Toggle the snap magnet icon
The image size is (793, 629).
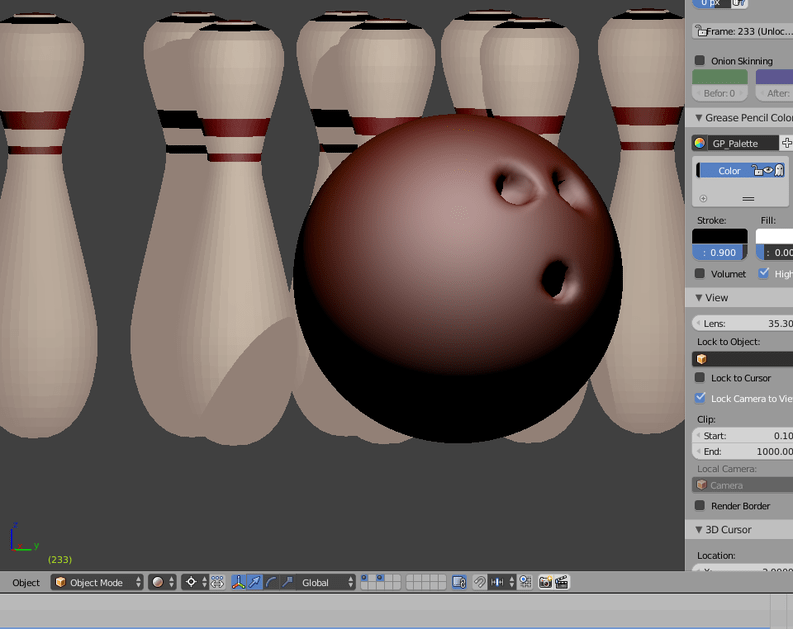pyautogui.click(x=479, y=582)
